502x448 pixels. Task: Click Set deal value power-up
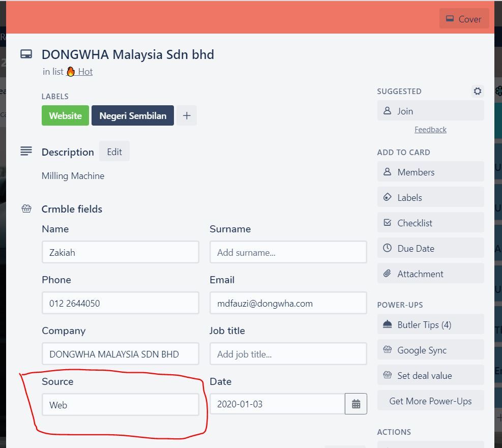(431, 375)
